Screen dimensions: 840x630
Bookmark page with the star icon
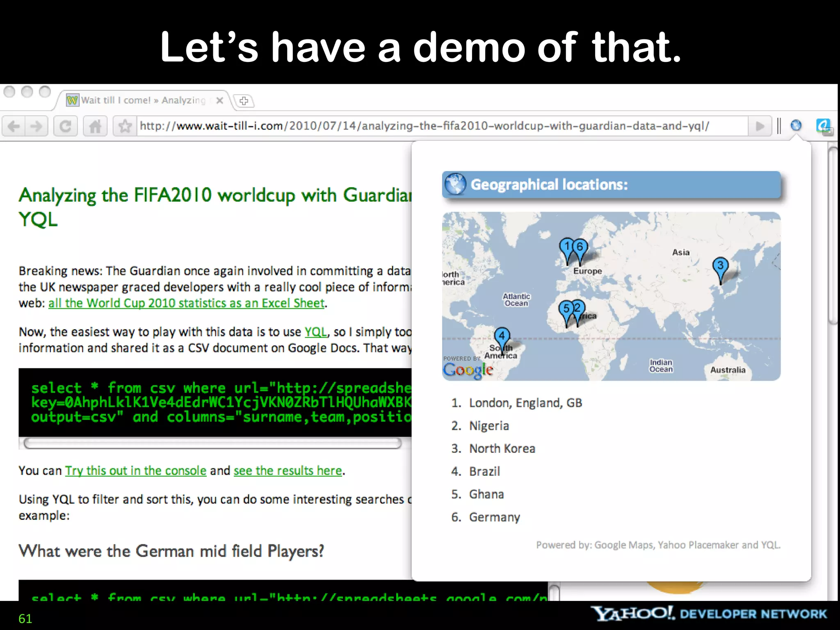(125, 126)
